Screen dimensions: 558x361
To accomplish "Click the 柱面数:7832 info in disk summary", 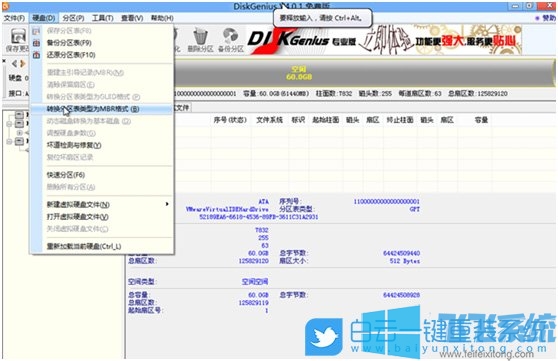I will [334, 94].
